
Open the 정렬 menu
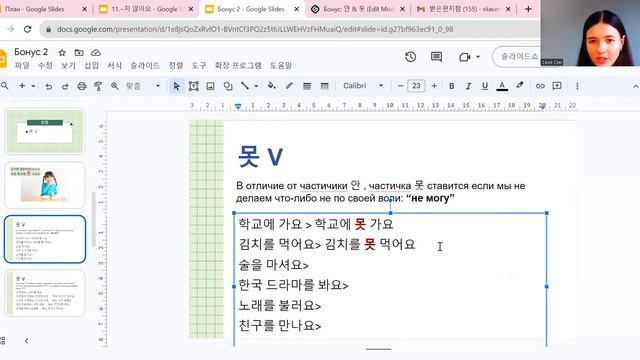pos(176,65)
